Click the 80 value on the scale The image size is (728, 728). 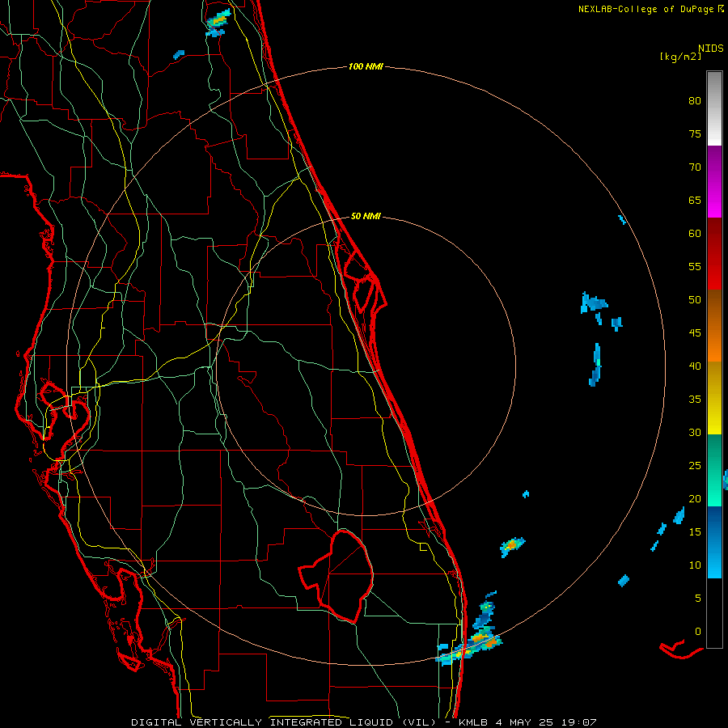coord(695,101)
